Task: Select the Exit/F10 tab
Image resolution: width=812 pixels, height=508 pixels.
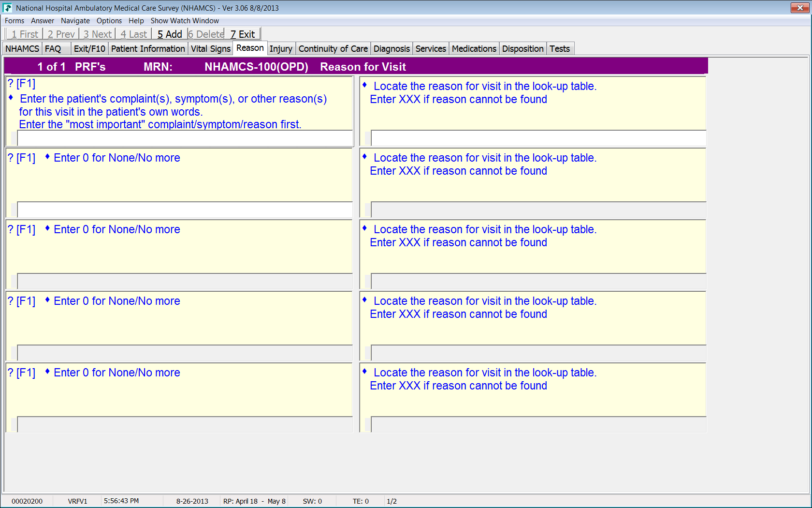Action: tap(89, 49)
